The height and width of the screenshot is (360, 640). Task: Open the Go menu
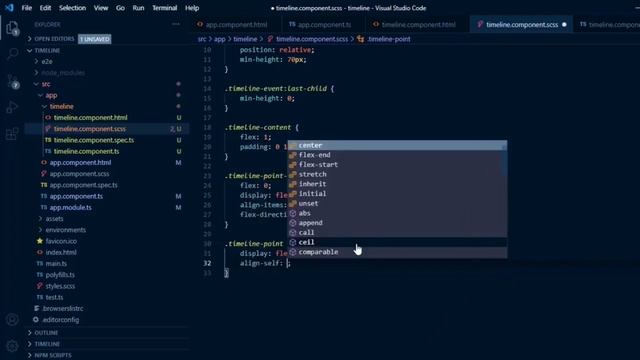(x=120, y=8)
